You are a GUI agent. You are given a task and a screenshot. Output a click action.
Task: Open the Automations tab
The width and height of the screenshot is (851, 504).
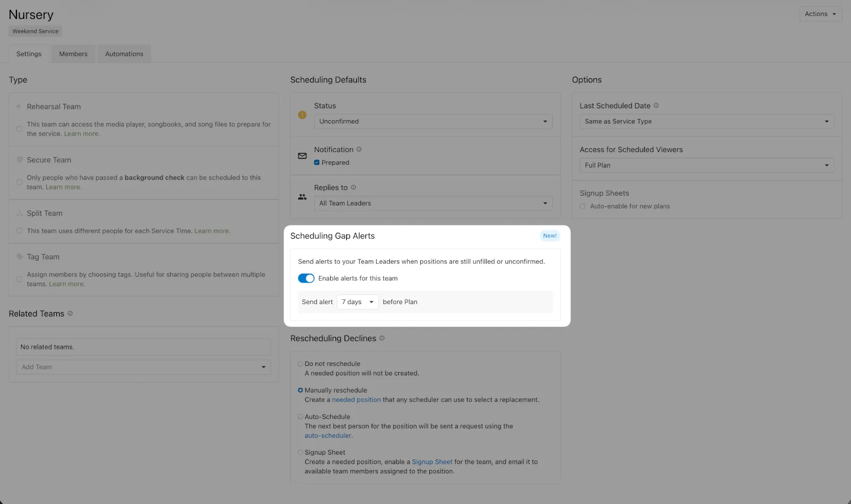[x=124, y=54]
